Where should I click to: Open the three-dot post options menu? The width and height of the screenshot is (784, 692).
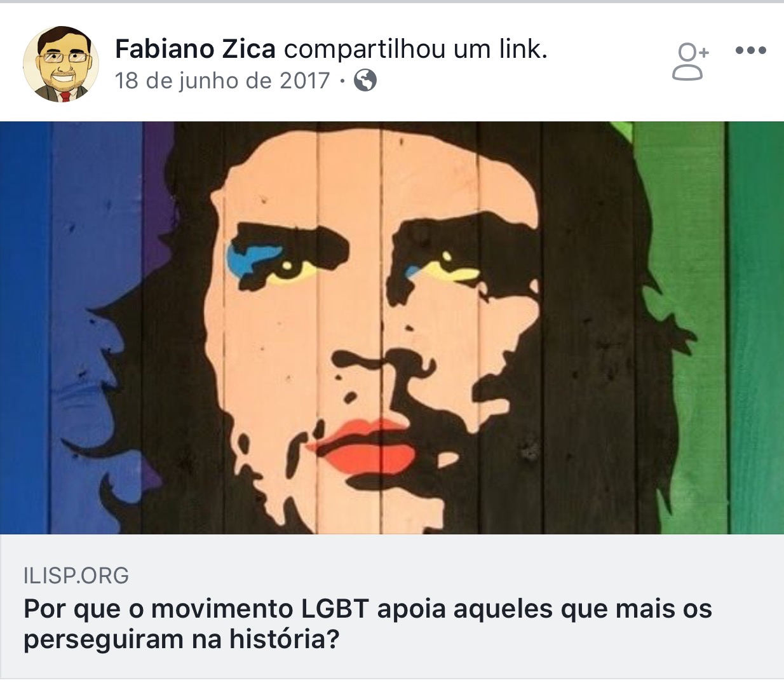750,50
